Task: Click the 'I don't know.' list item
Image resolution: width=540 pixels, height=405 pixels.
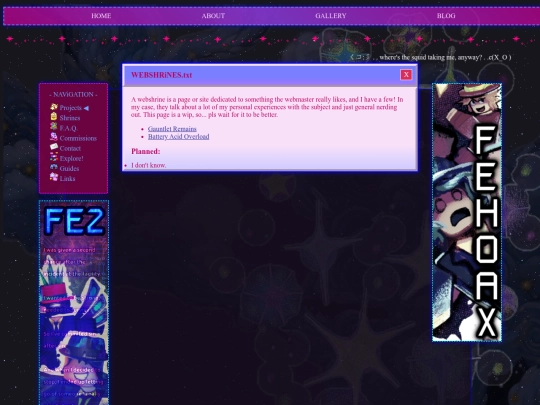Action: pos(148,165)
